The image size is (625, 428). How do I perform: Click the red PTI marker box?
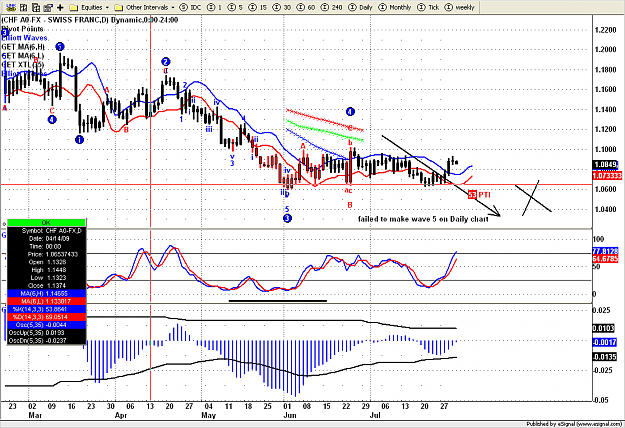(x=472, y=194)
